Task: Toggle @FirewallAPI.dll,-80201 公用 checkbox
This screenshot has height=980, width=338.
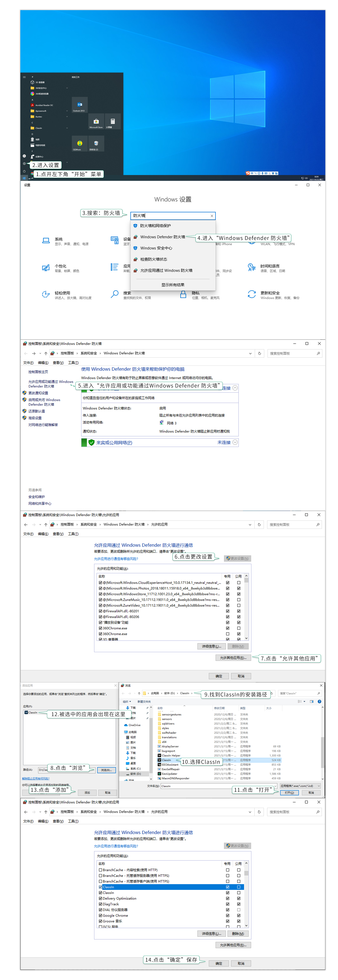Action: 239,611
